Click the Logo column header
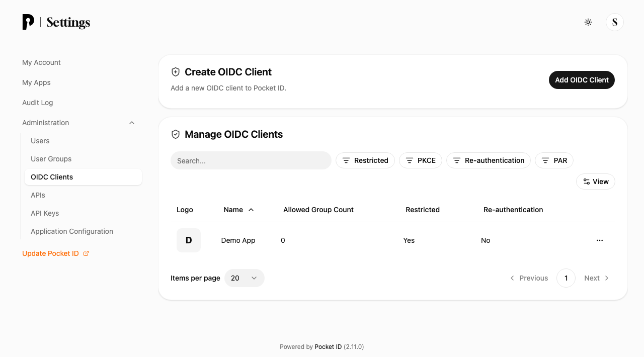This screenshot has height=362, width=644. [x=185, y=210]
